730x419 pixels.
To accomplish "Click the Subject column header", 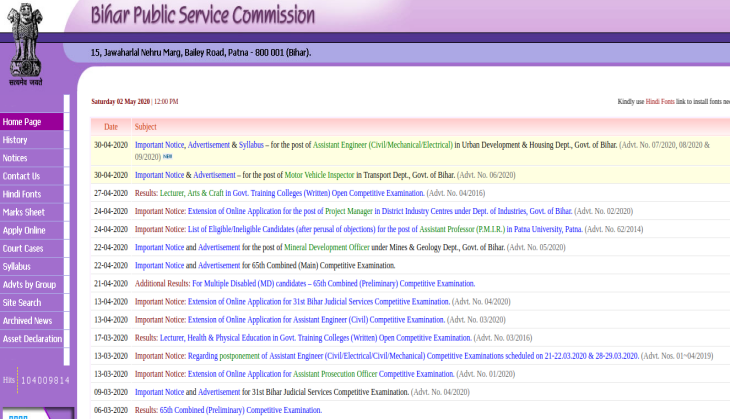I will pyautogui.click(x=145, y=127).
